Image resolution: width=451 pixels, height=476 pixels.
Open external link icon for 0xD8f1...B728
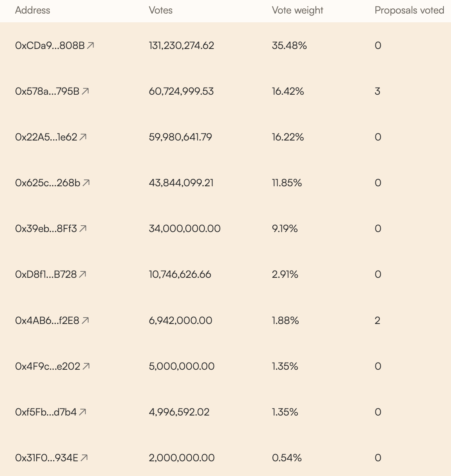click(x=83, y=274)
